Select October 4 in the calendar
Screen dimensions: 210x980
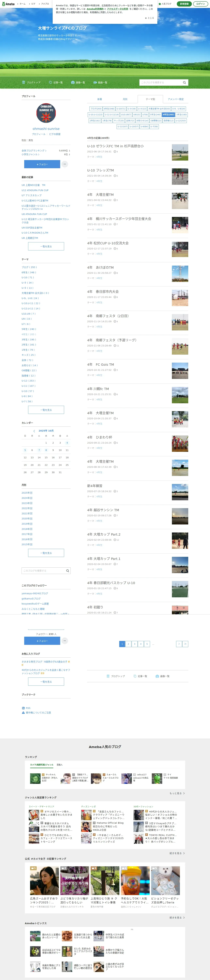(67, 443)
